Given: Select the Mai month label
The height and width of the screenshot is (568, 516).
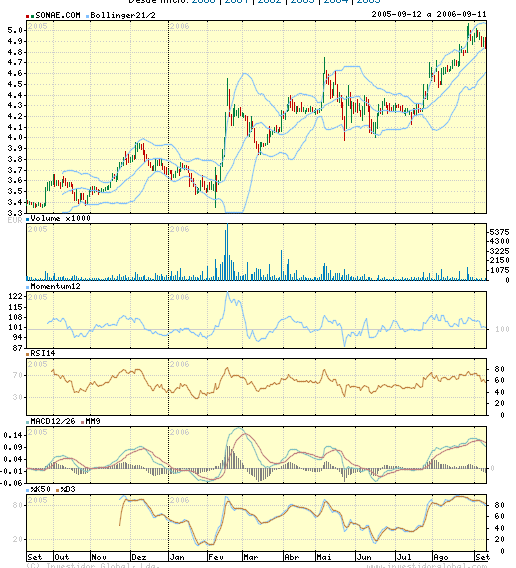Looking at the screenshot, I should (324, 557).
